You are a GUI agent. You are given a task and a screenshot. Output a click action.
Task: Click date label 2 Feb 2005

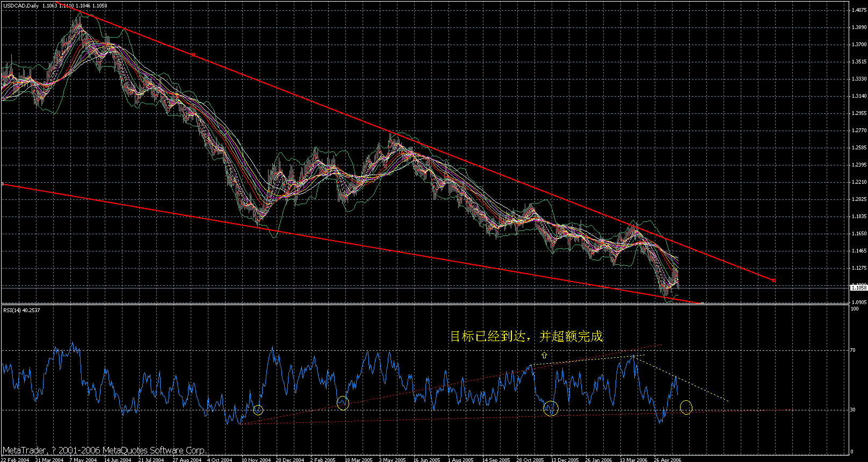pyautogui.click(x=324, y=459)
